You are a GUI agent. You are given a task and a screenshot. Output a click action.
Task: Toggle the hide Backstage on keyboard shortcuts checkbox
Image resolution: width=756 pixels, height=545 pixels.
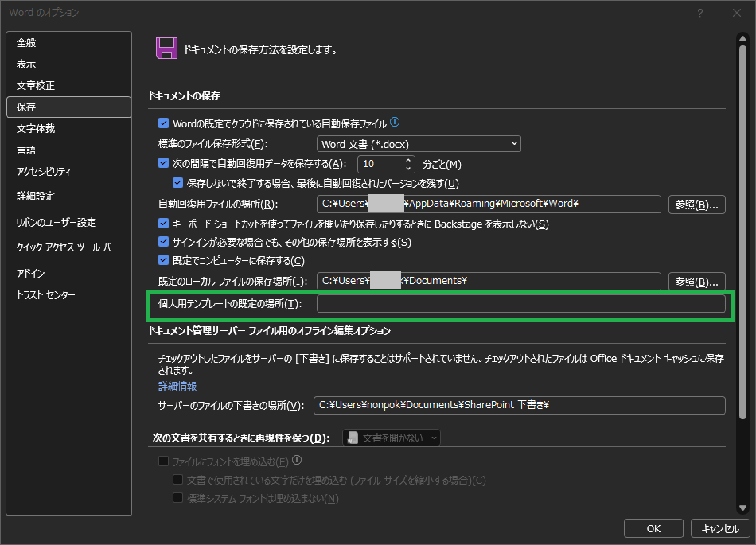coord(163,224)
